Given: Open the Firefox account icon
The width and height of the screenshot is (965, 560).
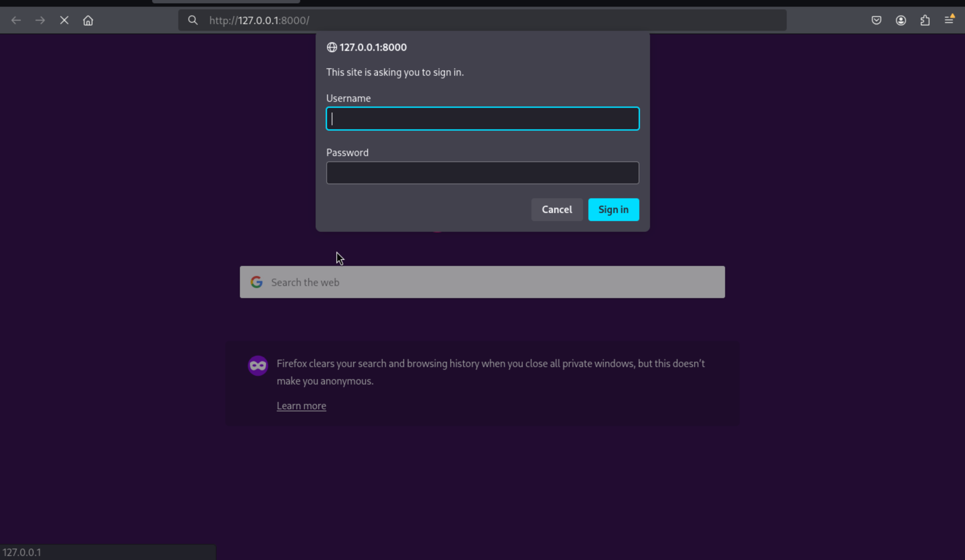Looking at the screenshot, I should (x=901, y=20).
